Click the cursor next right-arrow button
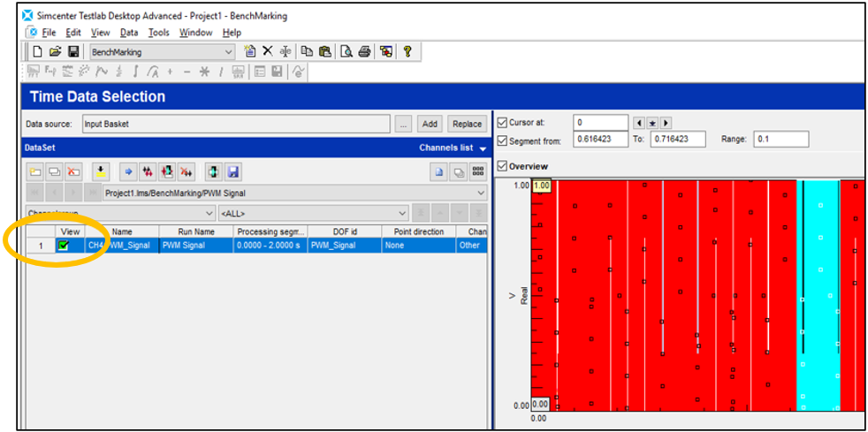This screenshot has height=432, width=868. coord(666,123)
